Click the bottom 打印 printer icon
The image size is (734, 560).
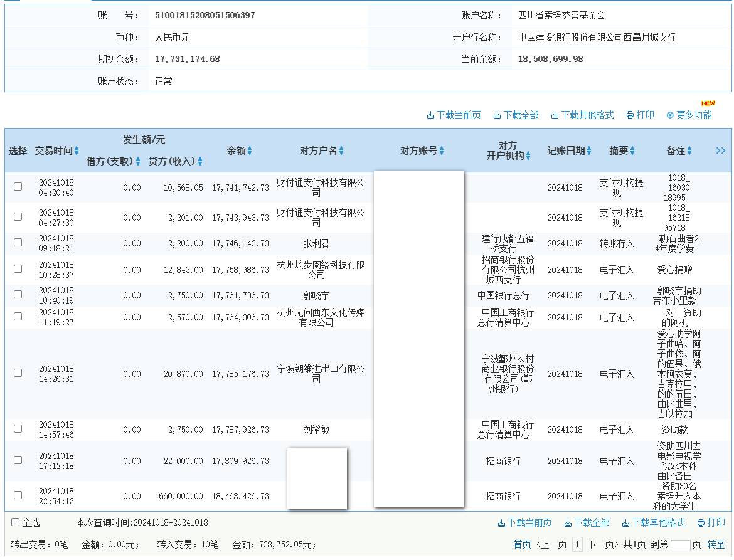(700, 522)
